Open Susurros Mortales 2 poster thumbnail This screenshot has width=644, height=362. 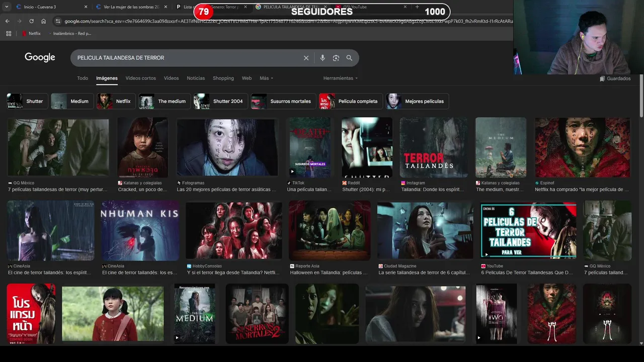(x=257, y=314)
